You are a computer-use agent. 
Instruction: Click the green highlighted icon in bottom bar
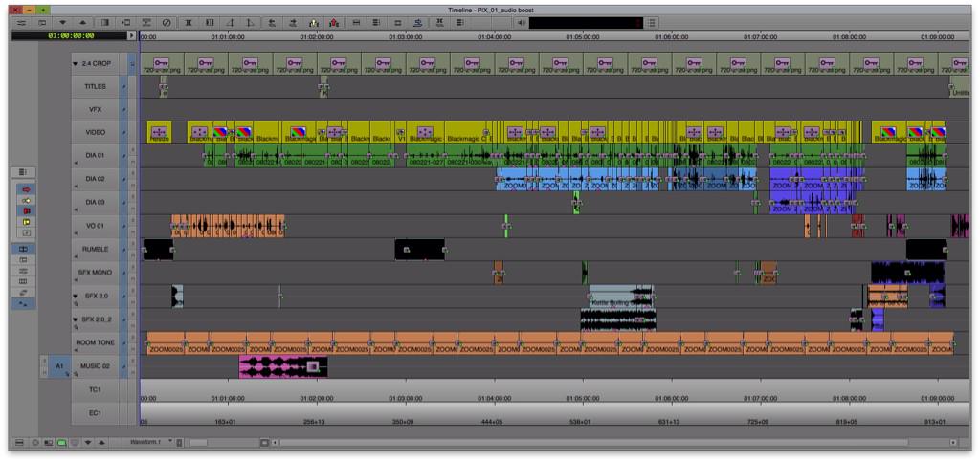(x=61, y=442)
